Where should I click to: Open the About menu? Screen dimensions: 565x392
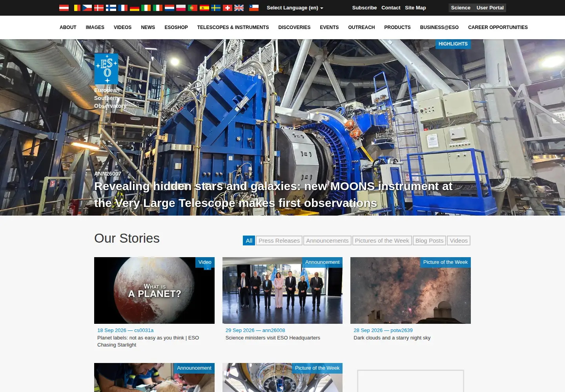point(68,27)
